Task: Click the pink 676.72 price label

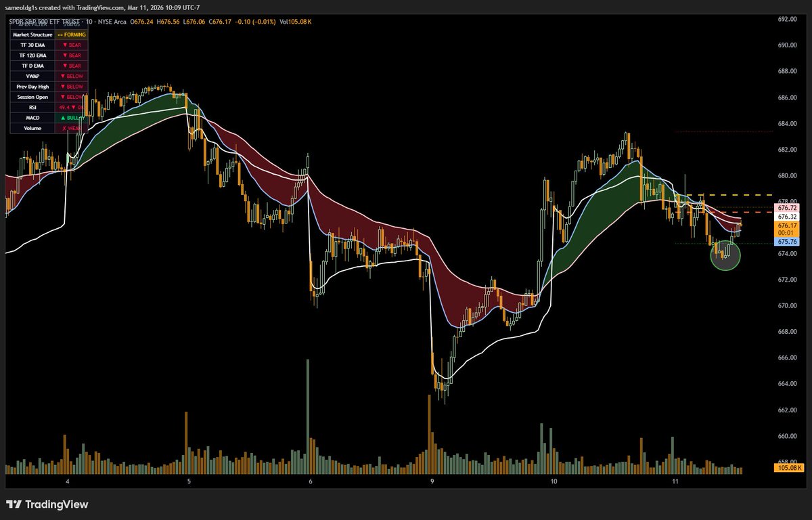Action: 787,209
